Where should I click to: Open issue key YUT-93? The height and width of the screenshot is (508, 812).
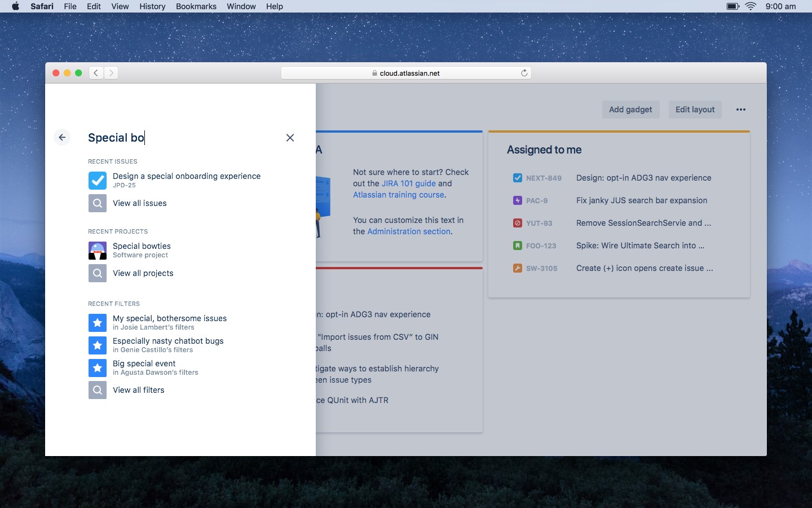[x=539, y=223]
